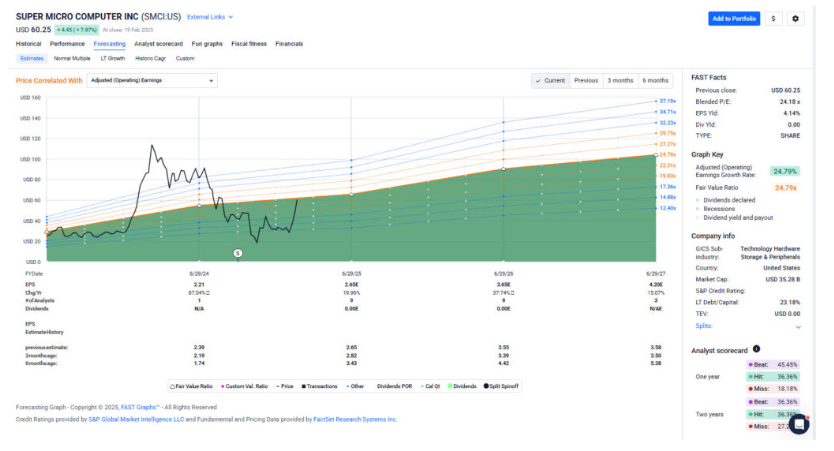Image resolution: width=834 pixels, height=451 pixels.
Task: Click SUPER MICRO COMPUTER INC title
Action: click(77, 17)
